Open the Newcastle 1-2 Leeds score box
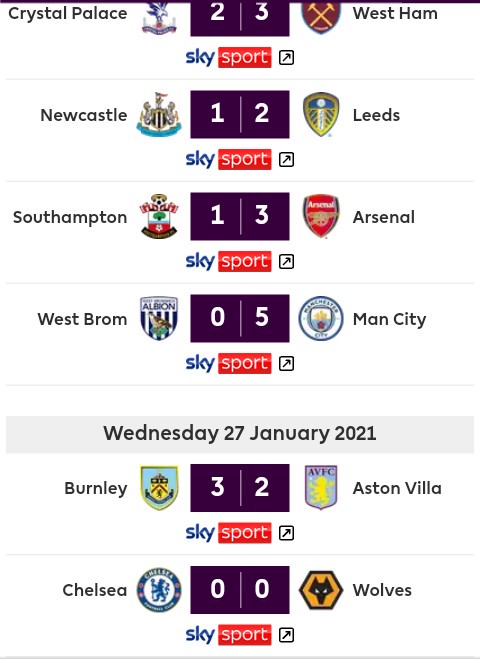The height and width of the screenshot is (663, 480). 240,114
